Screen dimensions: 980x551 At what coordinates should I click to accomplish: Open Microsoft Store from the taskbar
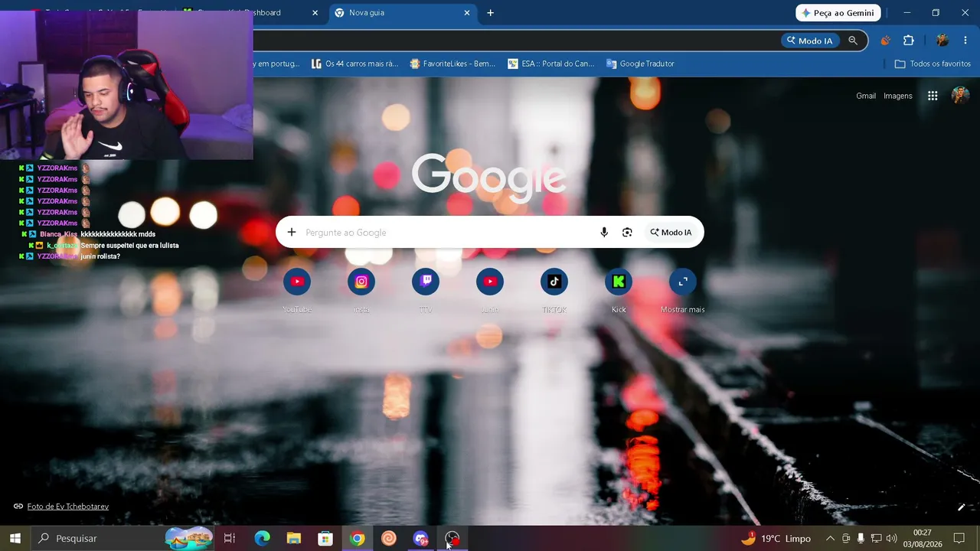[325, 539]
